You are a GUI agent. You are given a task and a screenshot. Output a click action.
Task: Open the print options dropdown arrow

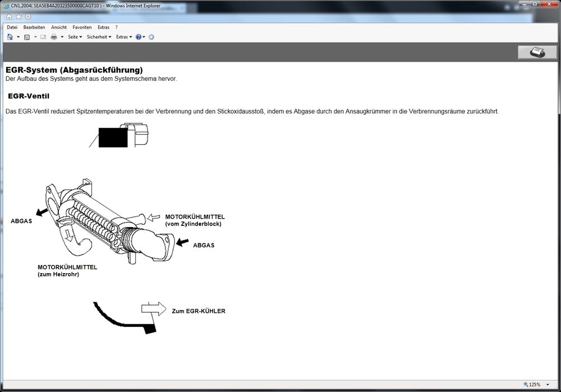62,37
